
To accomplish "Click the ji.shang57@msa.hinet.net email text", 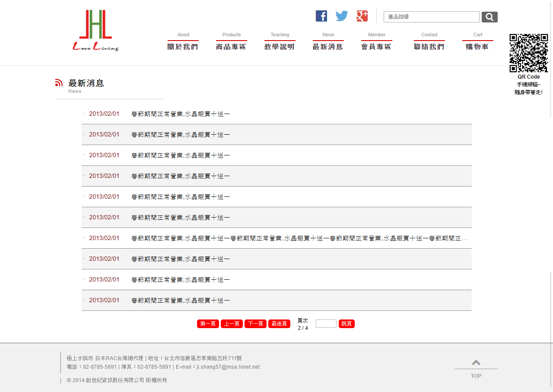I will click(x=228, y=367).
